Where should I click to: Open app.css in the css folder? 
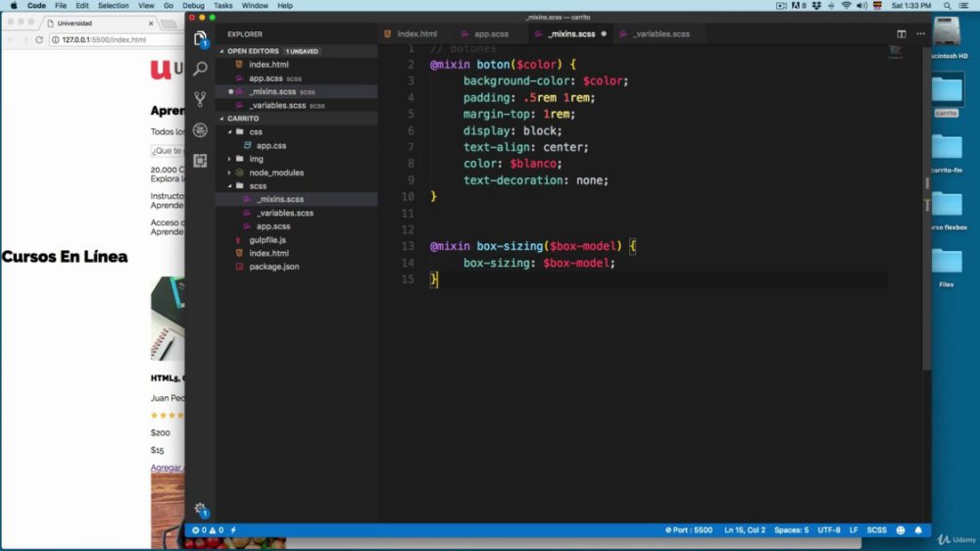pos(270,146)
